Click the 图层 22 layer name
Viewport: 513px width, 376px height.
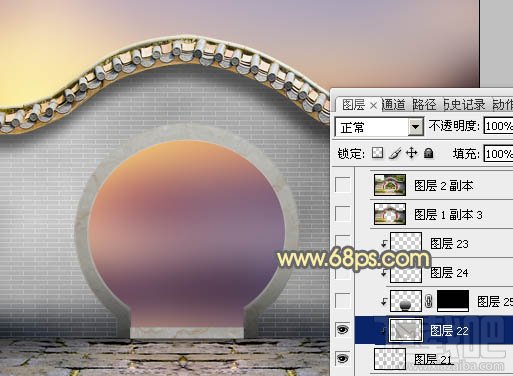(x=449, y=331)
